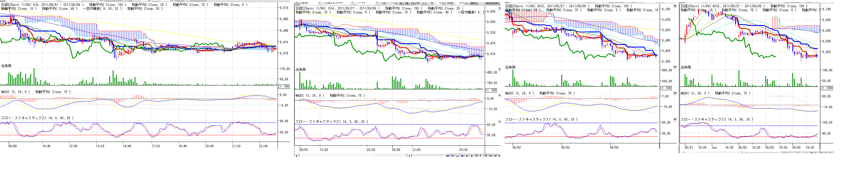Click the X icon in bottom chart toolbar
This screenshot has height=181, width=868.
tap(495, 156)
